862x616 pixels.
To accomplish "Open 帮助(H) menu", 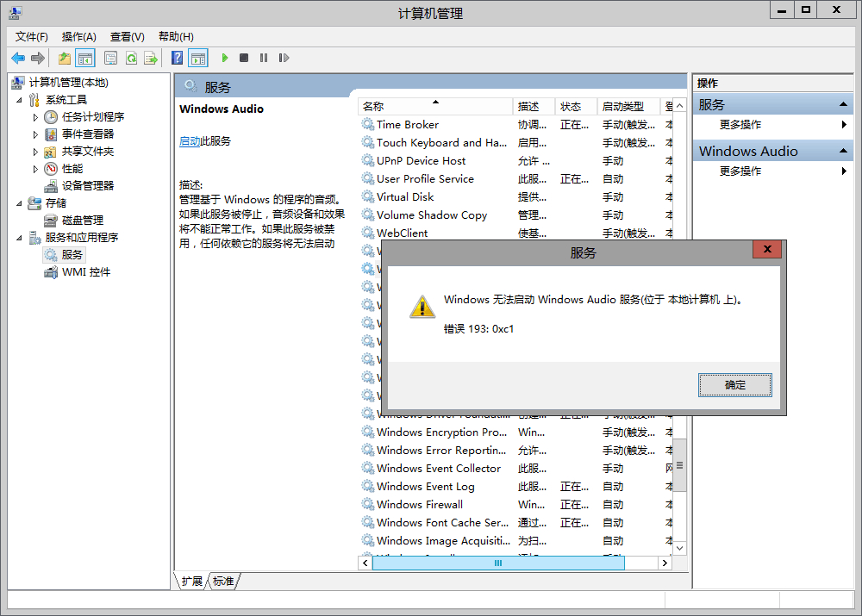I will (176, 37).
